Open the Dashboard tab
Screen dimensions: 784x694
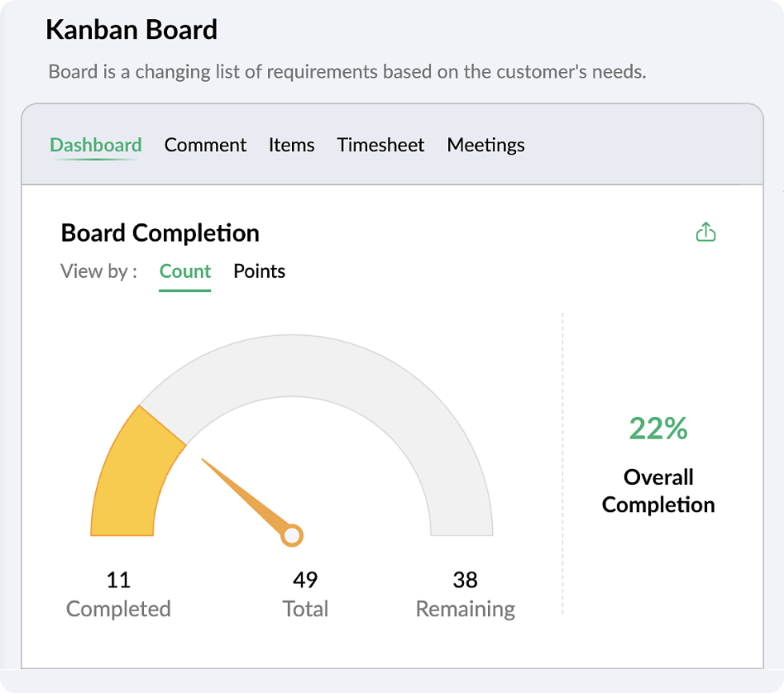point(96,145)
